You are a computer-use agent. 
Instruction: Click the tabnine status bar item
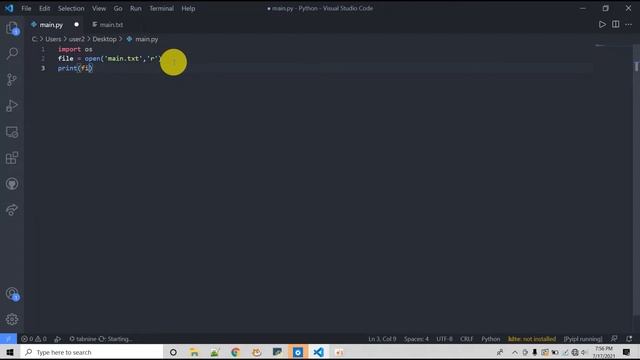pos(101,339)
